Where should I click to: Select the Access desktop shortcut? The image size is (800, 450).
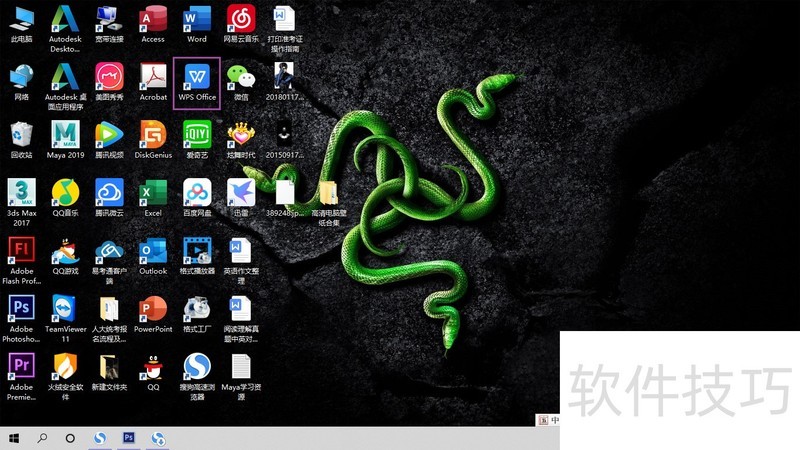pyautogui.click(x=153, y=24)
